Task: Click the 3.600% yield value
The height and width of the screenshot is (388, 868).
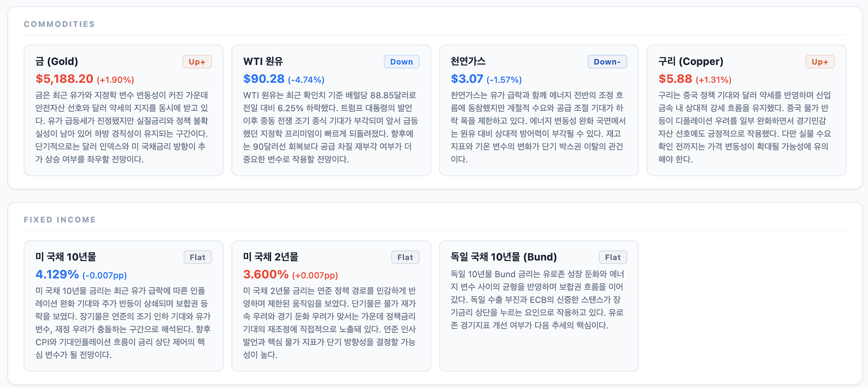Action: [265, 274]
